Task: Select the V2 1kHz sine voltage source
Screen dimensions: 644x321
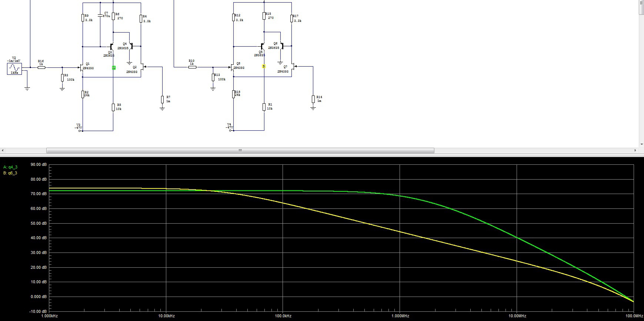Action: click(14, 69)
